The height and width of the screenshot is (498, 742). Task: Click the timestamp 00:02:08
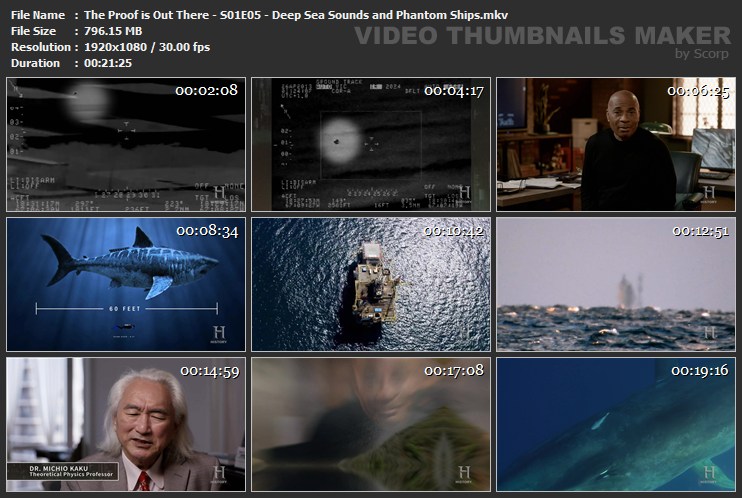click(206, 90)
